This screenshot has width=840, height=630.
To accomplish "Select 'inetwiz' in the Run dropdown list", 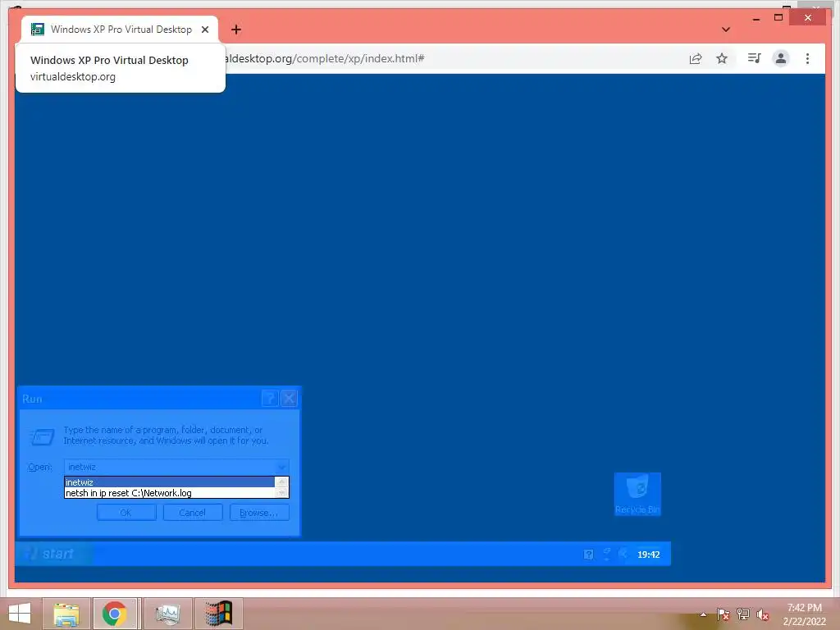I will [x=169, y=482].
